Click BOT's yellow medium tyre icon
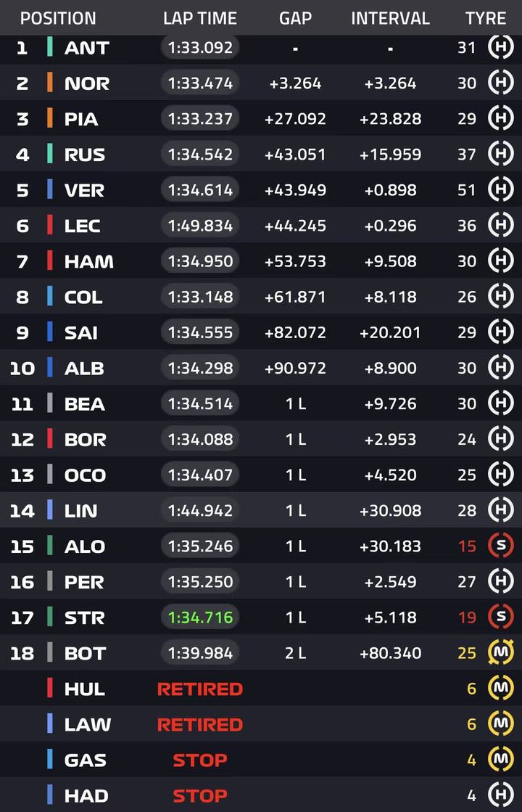Screen dimensions: 522x812 [x=501, y=652]
